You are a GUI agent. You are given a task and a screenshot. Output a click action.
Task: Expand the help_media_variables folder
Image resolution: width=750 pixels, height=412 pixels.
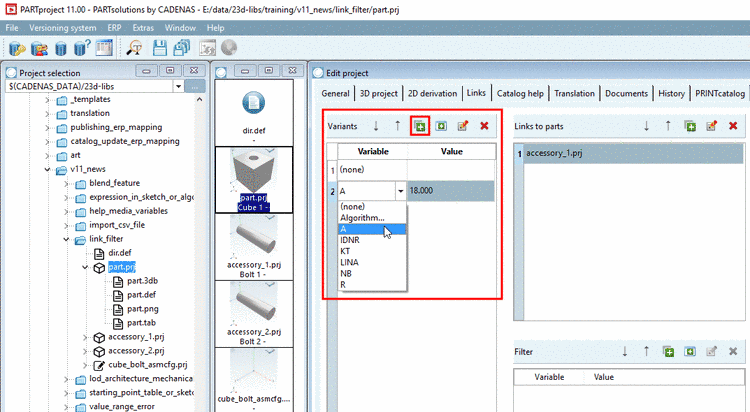(x=66, y=211)
